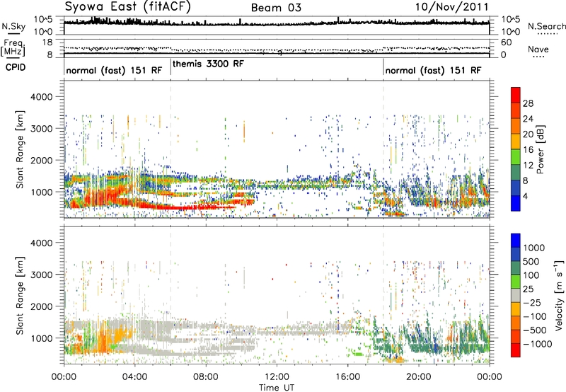Click the "-25" value on velocity colorbar
Viewport: 566px width, 392px height.
[x=533, y=303]
